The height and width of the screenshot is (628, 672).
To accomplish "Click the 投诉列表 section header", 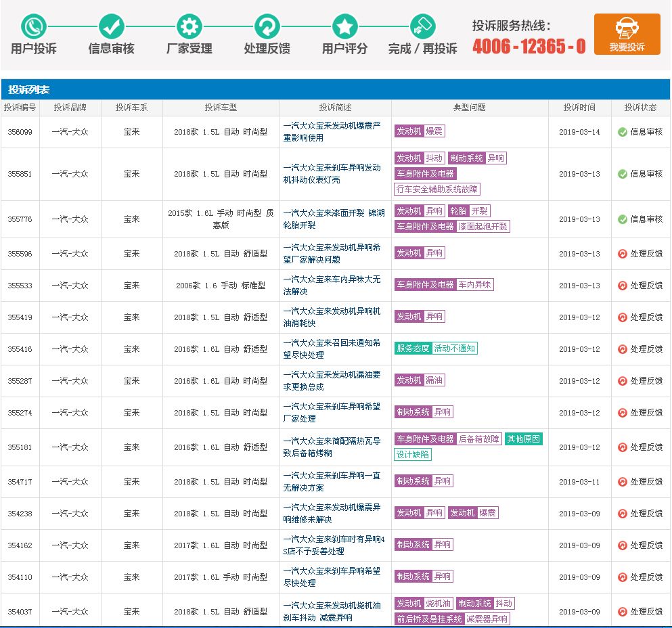I will click(x=29, y=90).
